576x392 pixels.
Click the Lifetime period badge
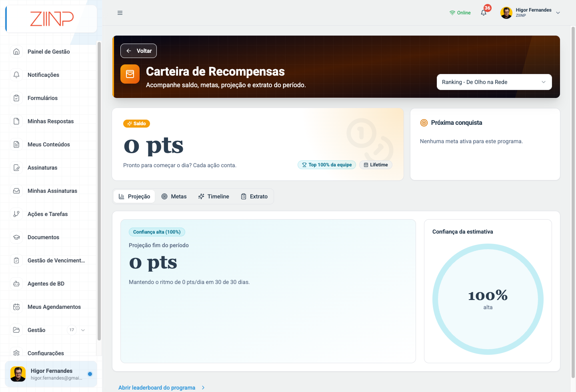click(x=376, y=165)
